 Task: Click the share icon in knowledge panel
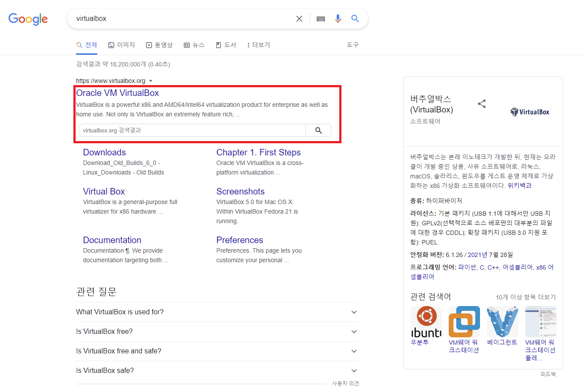pos(482,104)
